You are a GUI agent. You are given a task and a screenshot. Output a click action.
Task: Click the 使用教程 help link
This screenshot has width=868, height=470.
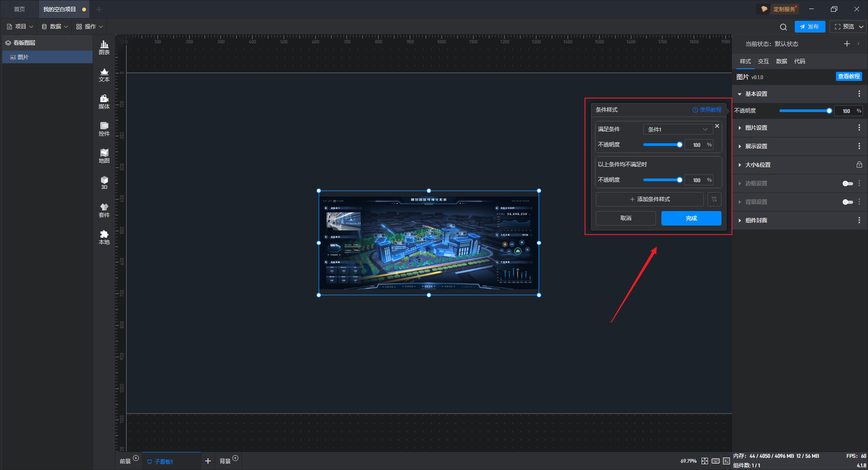(707, 110)
